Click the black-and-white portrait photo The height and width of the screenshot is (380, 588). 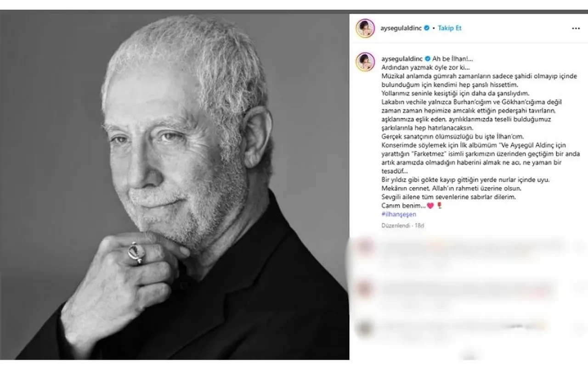click(175, 185)
